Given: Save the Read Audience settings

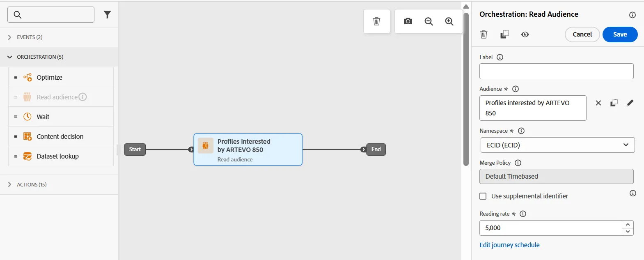Looking at the screenshot, I should click(x=620, y=35).
